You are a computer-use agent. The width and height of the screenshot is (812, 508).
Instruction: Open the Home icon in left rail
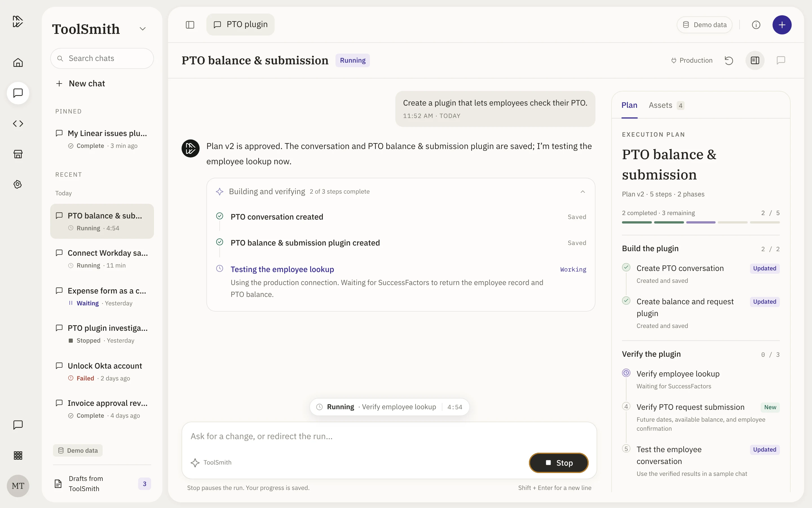[x=18, y=62]
